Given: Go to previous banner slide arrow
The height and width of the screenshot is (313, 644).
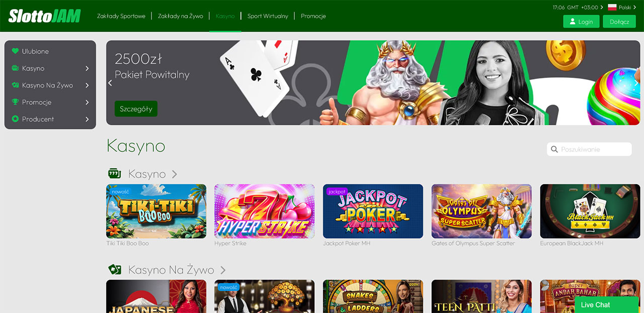Looking at the screenshot, I should 111,83.
